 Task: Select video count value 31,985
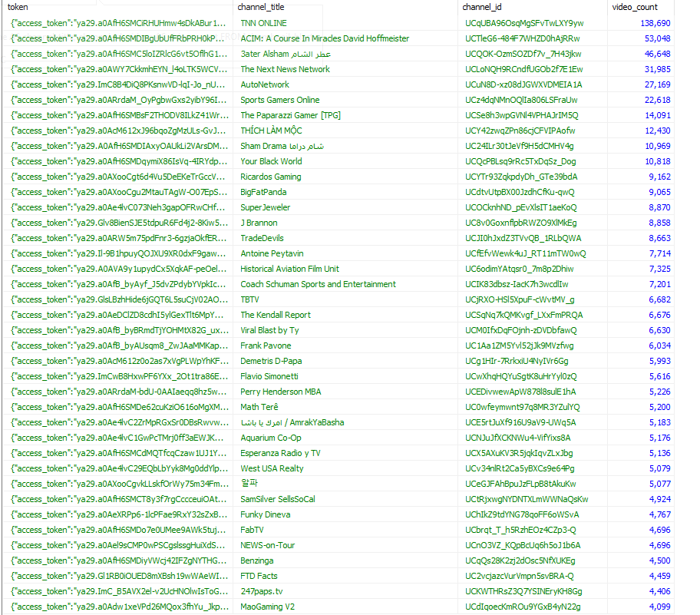pyautogui.click(x=658, y=69)
